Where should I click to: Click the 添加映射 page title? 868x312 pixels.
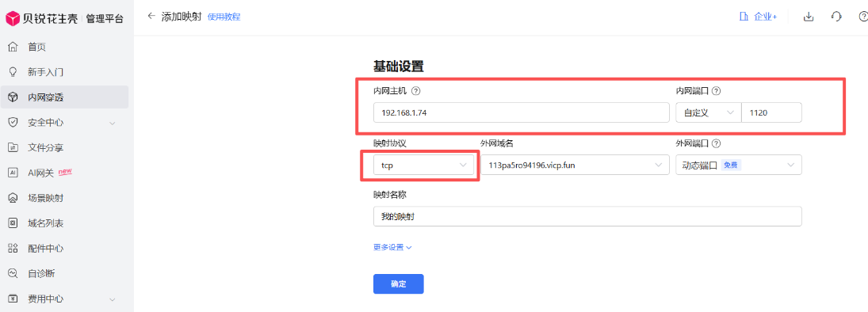[x=181, y=17]
